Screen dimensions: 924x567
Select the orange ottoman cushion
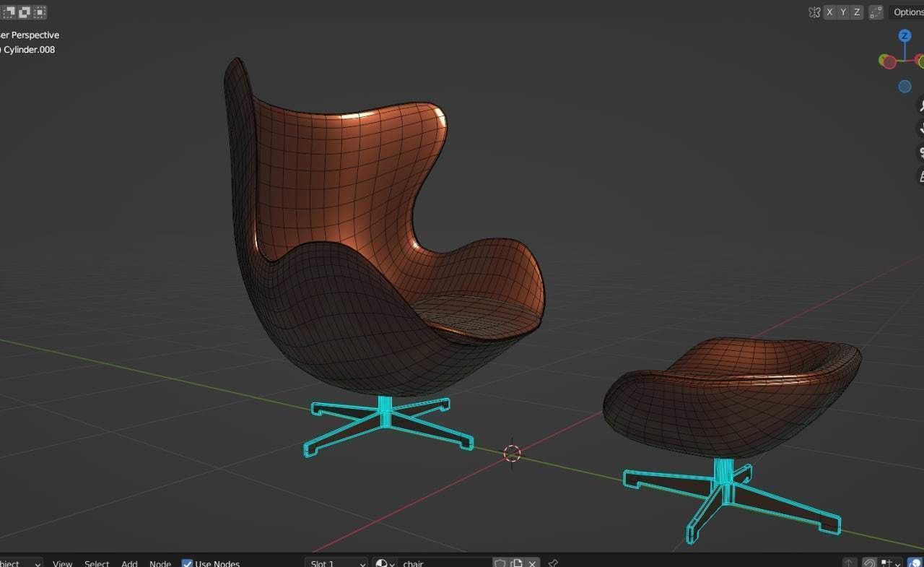pyautogui.click(x=731, y=397)
